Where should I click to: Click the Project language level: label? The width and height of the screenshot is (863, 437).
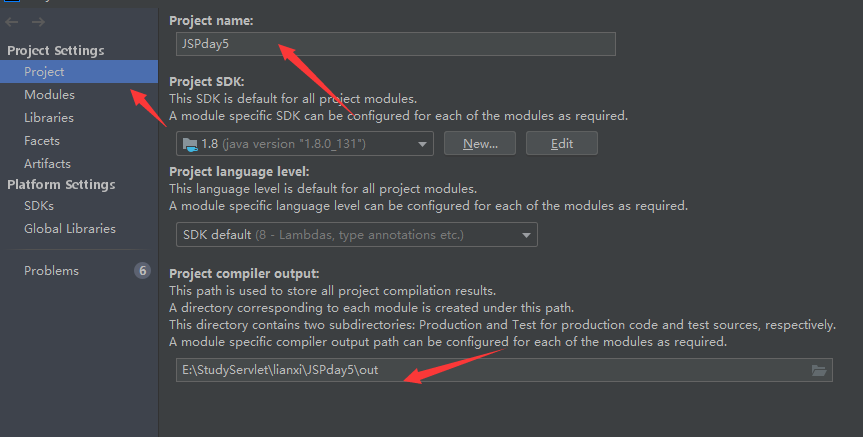(239, 172)
